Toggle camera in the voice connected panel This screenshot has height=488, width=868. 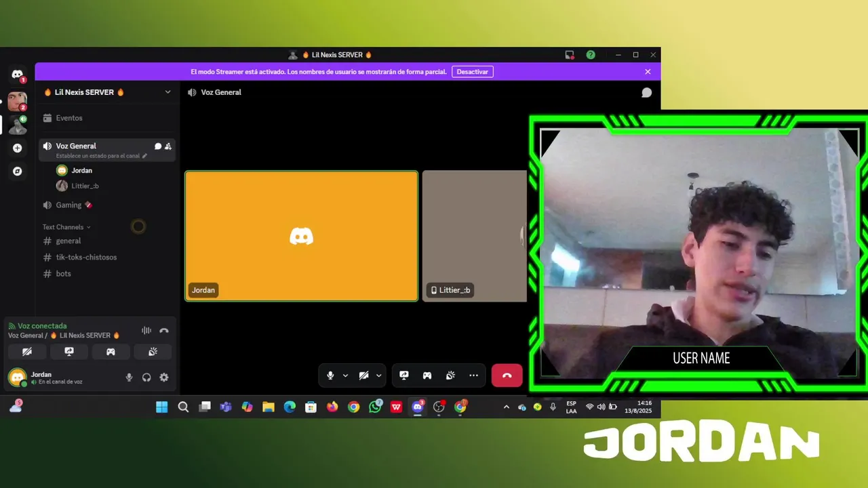tap(27, 352)
